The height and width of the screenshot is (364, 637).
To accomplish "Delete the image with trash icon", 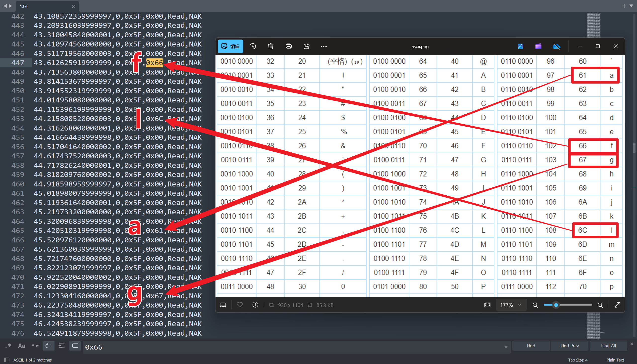I will click(x=271, y=46).
